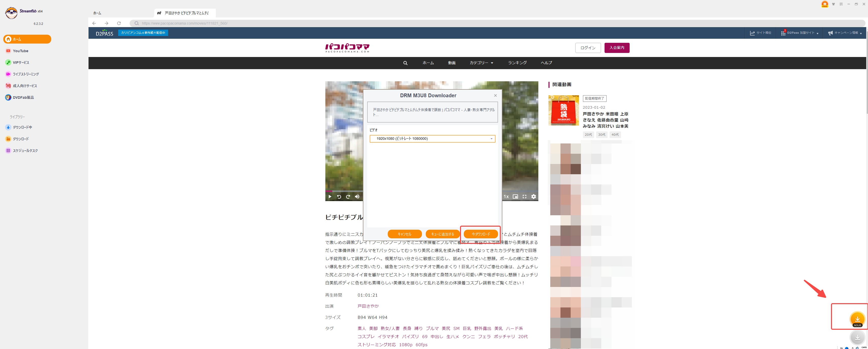Click the ログイン button
The width and height of the screenshot is (868, 349).
pos(588,48)
